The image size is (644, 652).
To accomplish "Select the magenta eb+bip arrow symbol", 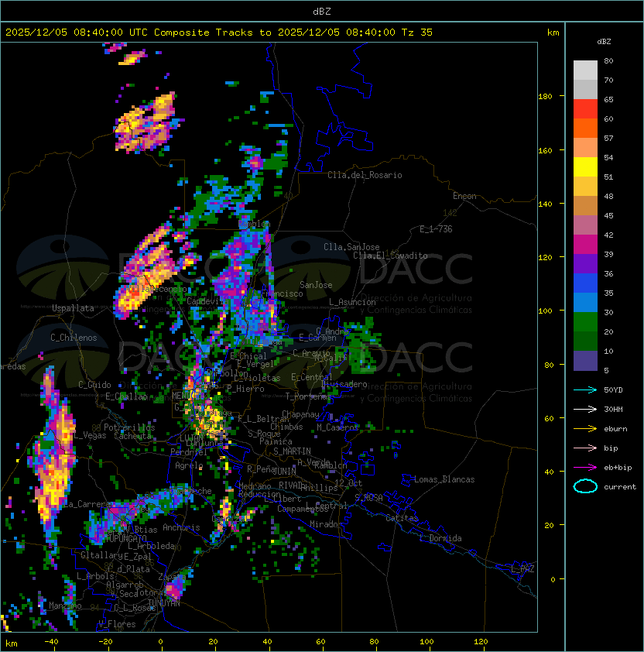I will tap(585, 468).
